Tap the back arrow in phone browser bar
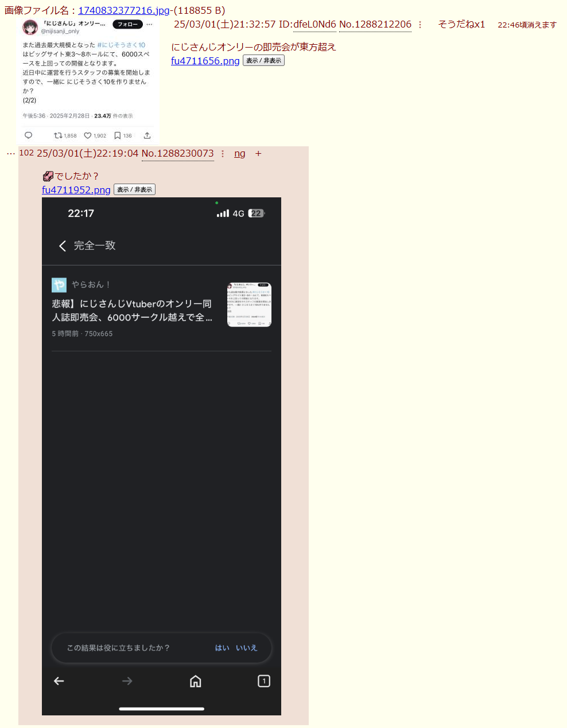 (x=59, y=681)
